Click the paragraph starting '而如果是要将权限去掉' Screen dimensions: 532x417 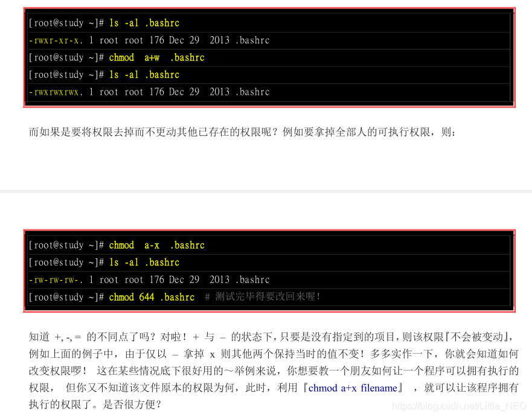click(x=242, y=132)
